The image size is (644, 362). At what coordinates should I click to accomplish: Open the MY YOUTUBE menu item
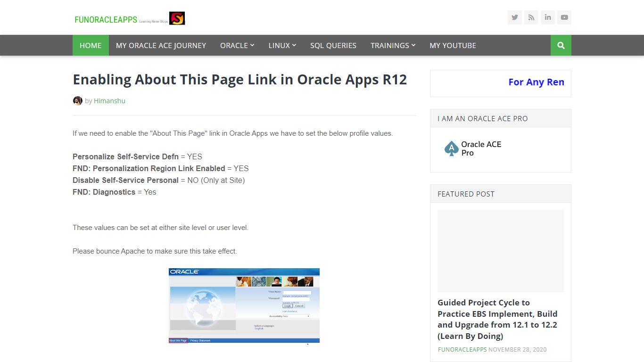point(453,45)
